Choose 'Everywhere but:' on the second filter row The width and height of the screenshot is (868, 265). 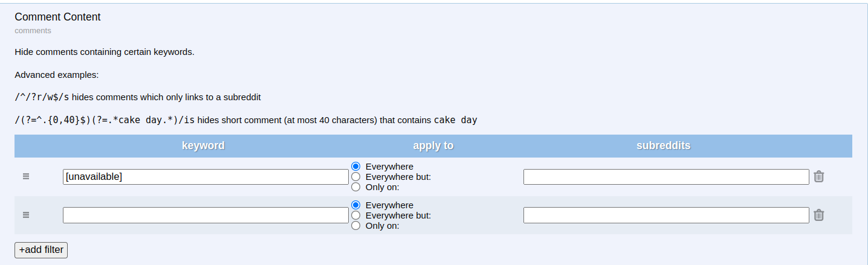tap(356, 215)
